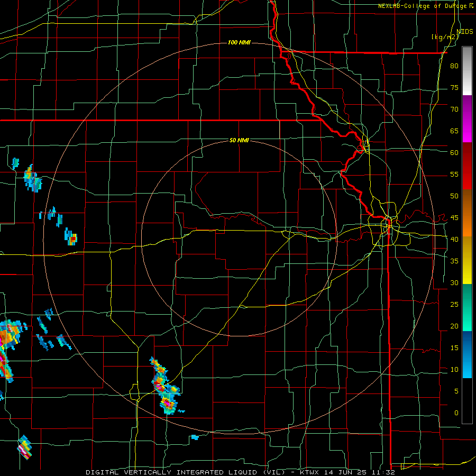Select the dark red segment of the color scale
This screenshot has width=476, height=476.
coord(467,166)
